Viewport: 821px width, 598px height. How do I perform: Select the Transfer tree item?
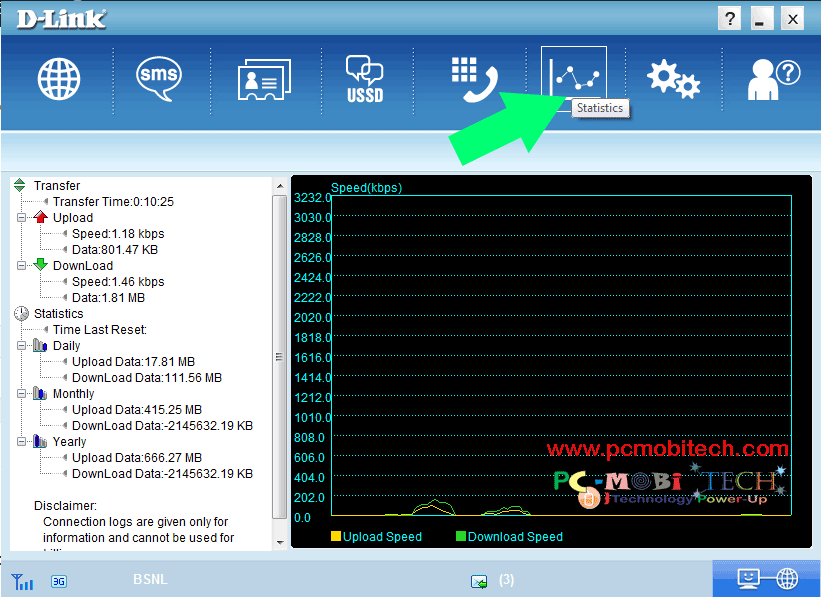57,185
